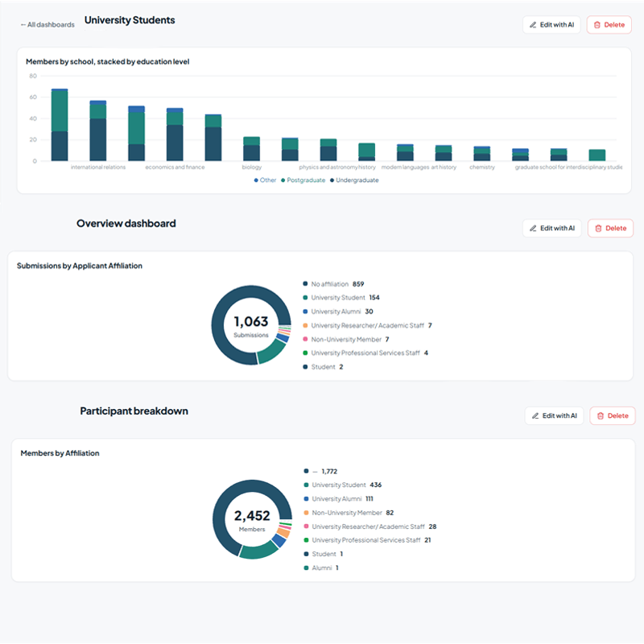Click the 'Non-University Member 82' legend entry

(x=349, y=513)
